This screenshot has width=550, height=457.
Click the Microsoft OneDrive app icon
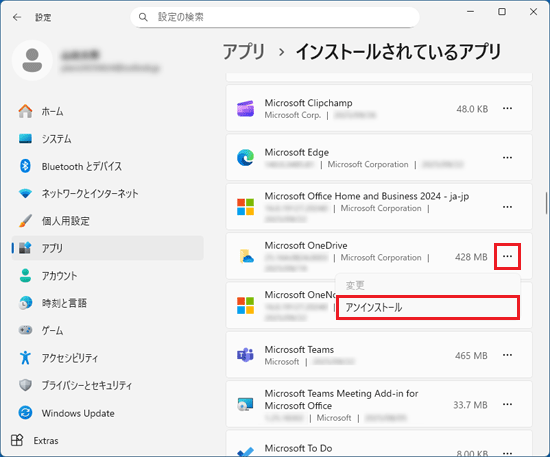pos(247,256)
